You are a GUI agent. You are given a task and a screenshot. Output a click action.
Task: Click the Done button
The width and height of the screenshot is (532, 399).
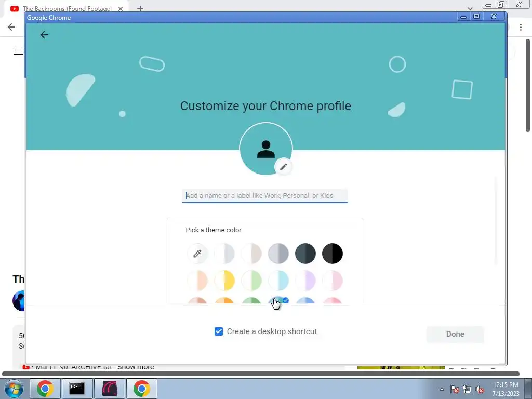(455, 334)
